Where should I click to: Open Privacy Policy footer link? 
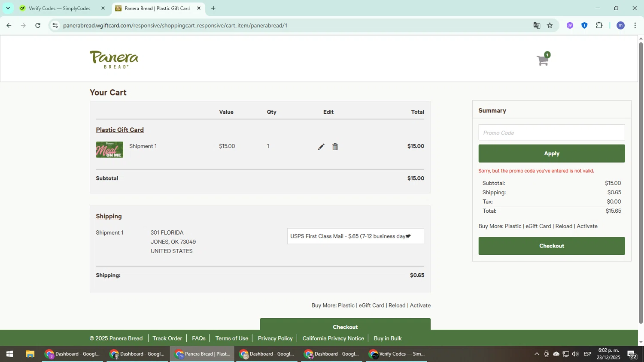tap(275, 338)
